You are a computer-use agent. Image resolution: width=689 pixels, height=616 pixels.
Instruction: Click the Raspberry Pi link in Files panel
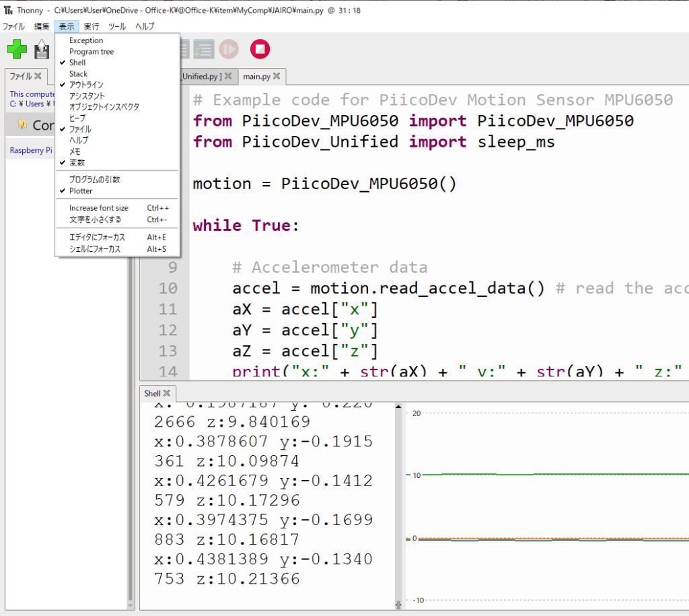click(x=31, y=150)
